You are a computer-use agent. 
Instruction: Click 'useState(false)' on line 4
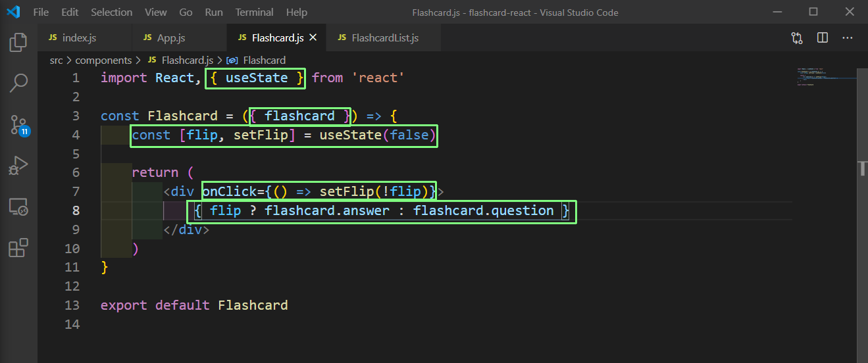pyautogui.click(x=378, y=135)
